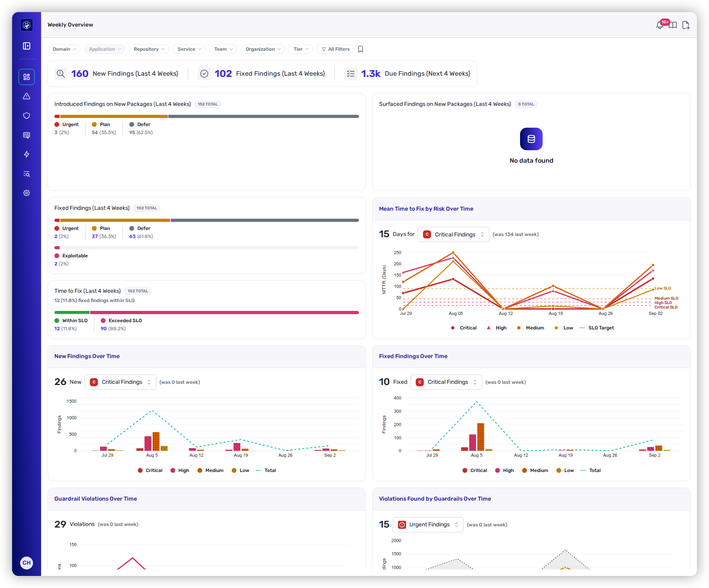Click the All Filters button

pyautogui.click(x=335, y=49)
